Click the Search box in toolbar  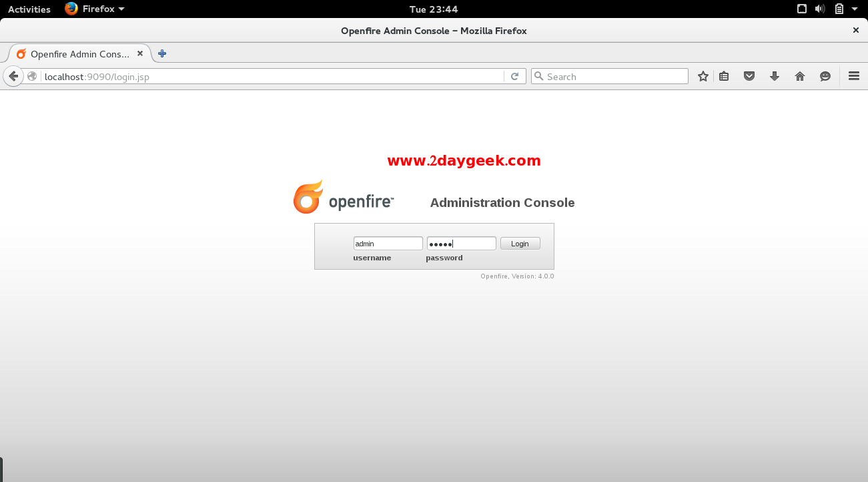[609, 76]
